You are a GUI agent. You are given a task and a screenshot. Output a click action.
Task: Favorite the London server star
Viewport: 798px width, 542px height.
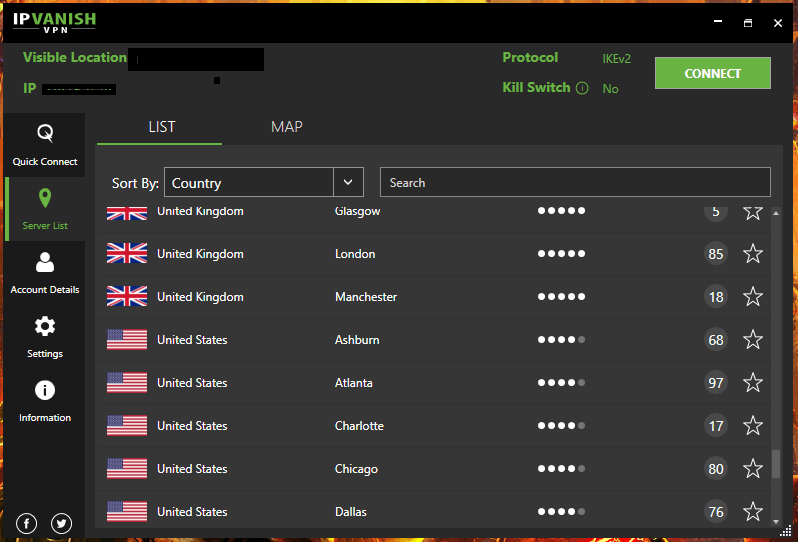point(752,253)
